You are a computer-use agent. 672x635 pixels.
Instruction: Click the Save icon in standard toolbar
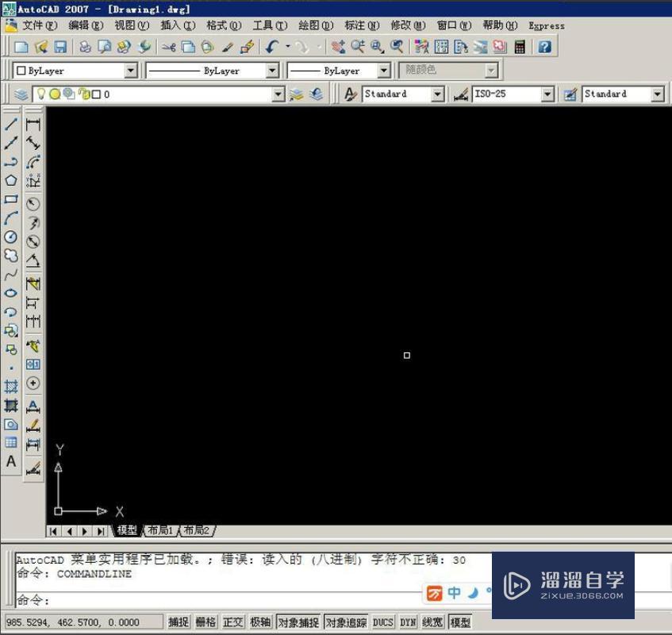60,47
